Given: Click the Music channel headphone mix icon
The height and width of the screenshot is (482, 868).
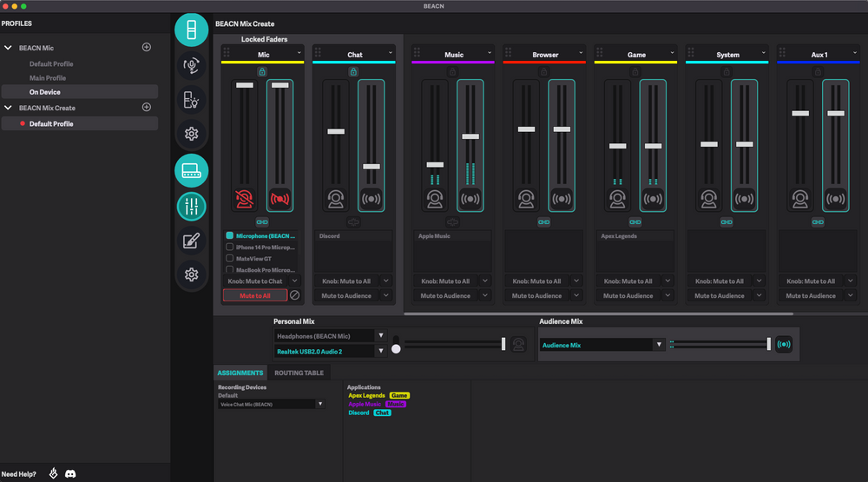Looking at the screenshot, I should pos(435,199).
